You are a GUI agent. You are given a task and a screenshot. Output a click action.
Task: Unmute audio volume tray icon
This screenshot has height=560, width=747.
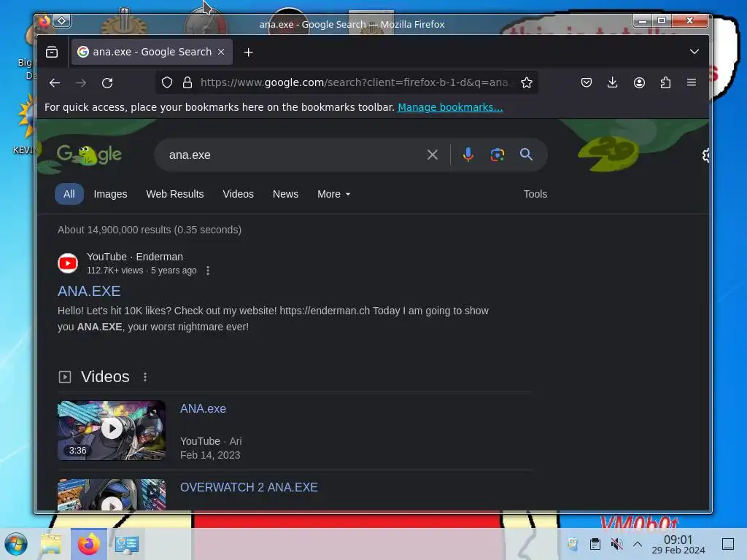coord(616,544)
